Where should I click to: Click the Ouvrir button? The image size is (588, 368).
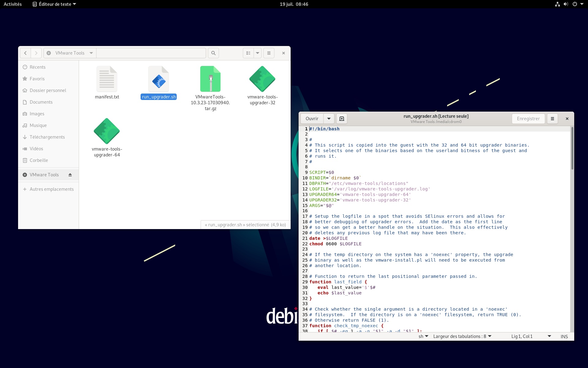coord(312,119)
